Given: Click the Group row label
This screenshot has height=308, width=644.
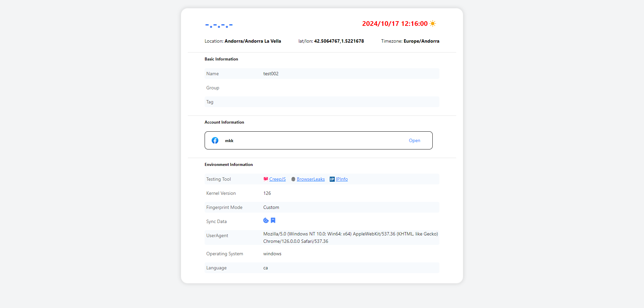Looking at the screenshot, I should [213, 88].
